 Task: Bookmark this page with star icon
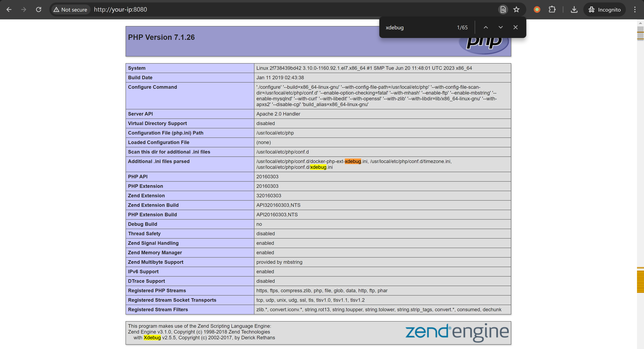point(516,9)
